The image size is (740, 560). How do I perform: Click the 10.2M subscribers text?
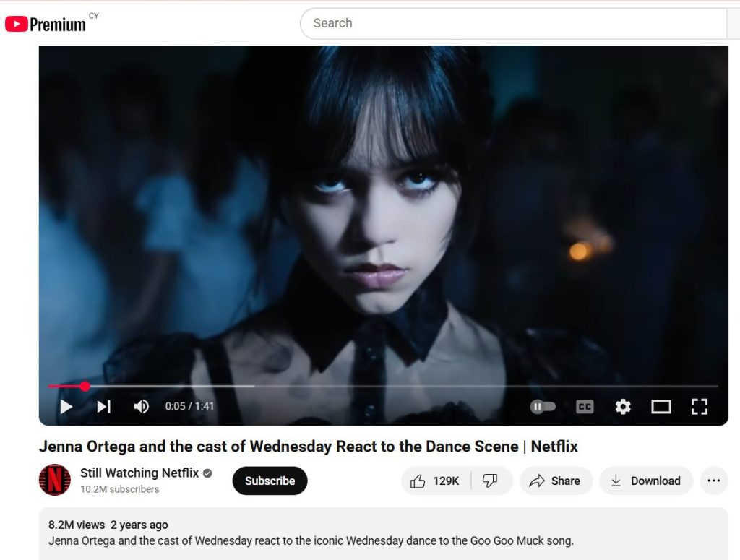point(119,489)
